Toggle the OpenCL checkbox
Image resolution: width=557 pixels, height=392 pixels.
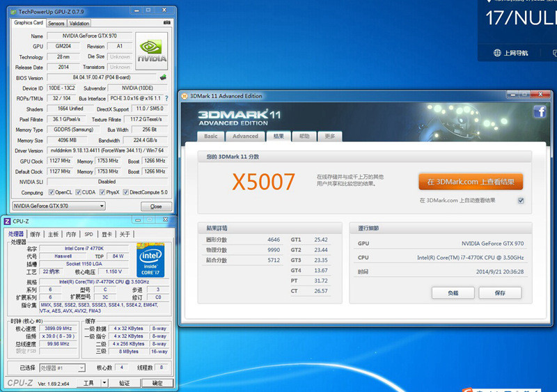point(51,192)
